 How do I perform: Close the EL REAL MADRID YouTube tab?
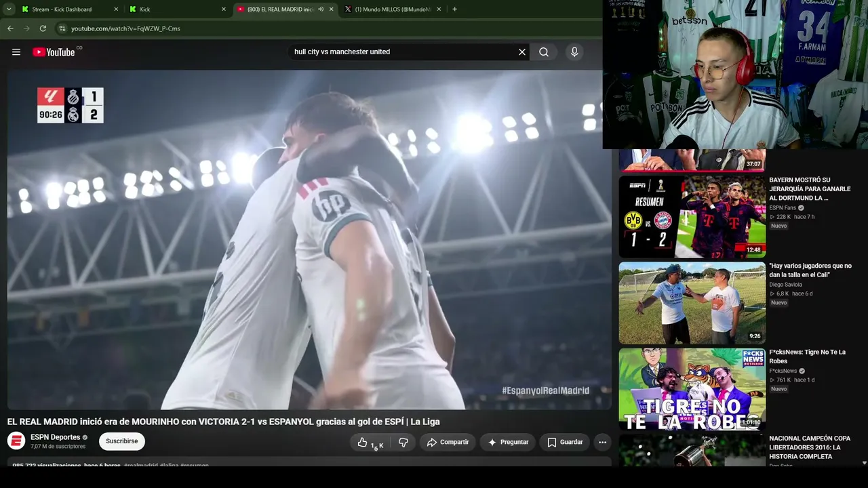332,9
